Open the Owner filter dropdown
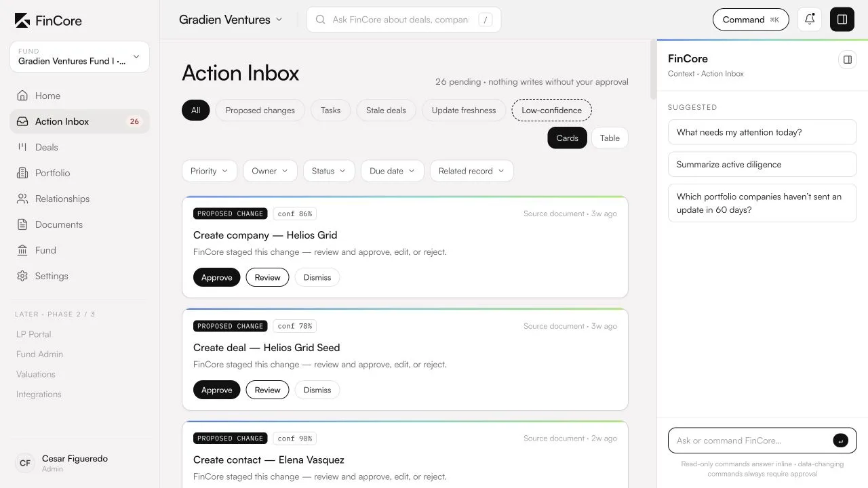The width and height of the screenshot is (868, 488). click(270, 171)
